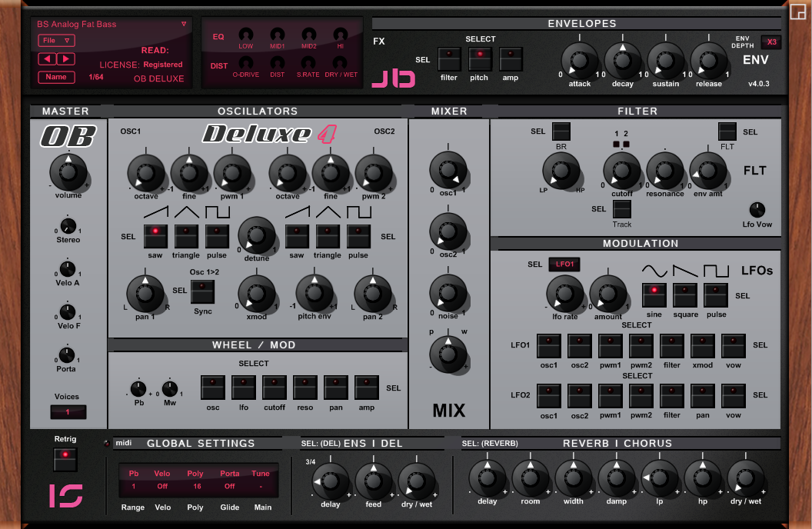This screenshot has height=529, width=812.
Task: Select the filter envelope button
Action: pyautogui.click(x=449, y=59)
